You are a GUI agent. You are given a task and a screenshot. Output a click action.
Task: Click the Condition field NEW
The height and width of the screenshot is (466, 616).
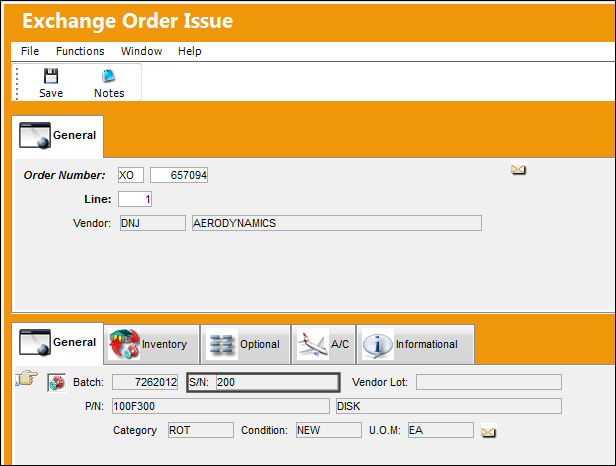click(329, 430)
